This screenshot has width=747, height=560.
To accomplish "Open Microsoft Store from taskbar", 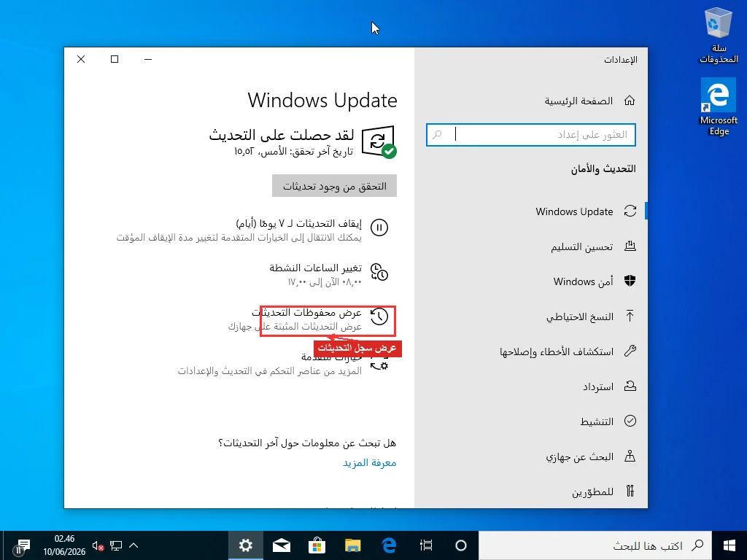I will (317, 545).
